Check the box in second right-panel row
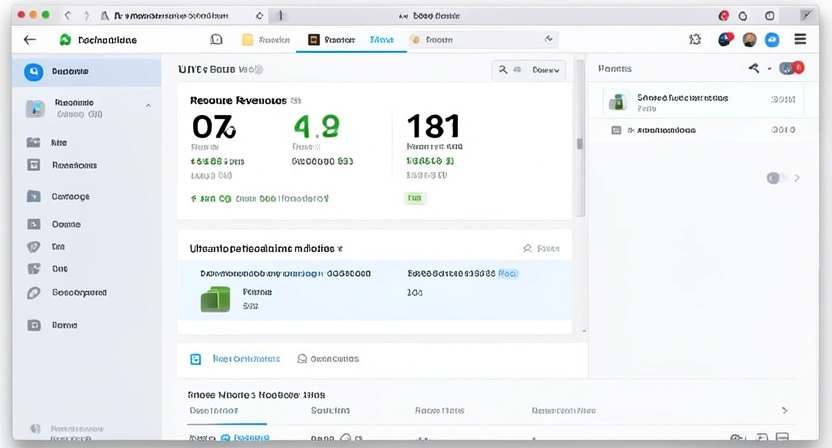The width and height of the screenshot is (832, 448). click(x=616, y=130)
